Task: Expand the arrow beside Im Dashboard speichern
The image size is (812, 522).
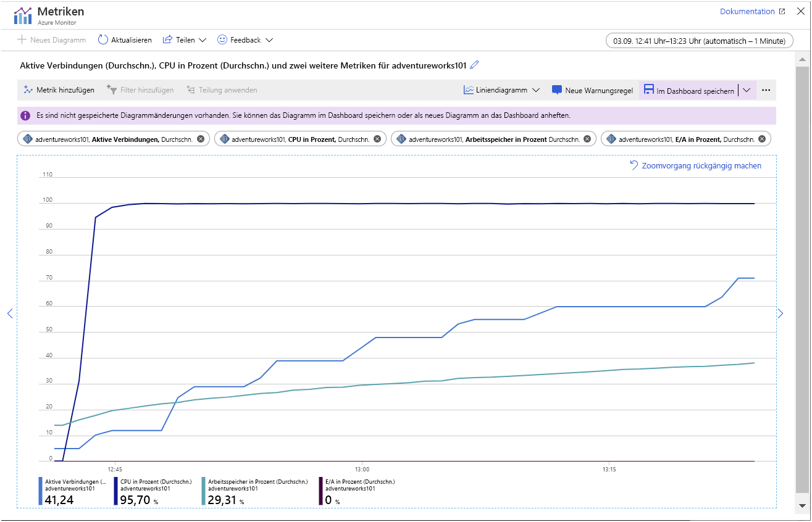Action: tap(747, 90)
